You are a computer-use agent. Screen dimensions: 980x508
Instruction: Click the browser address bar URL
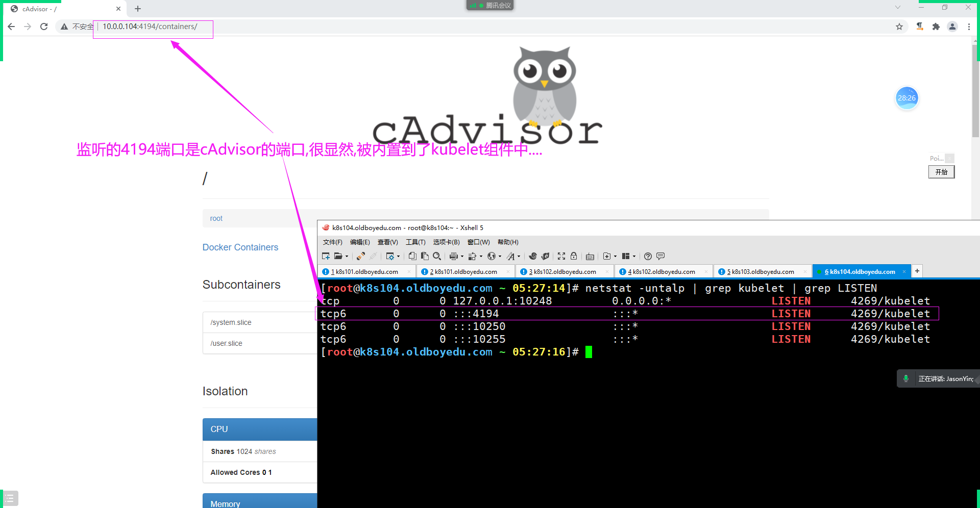(x=150, y=27)
